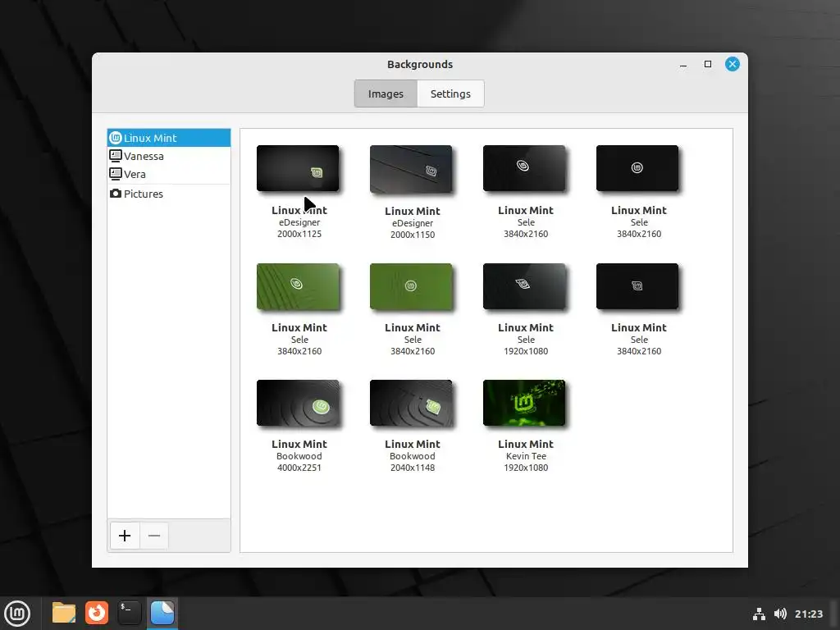The height and width of the screenshot is (630, 840).
Task: Pick the green striped Sele 3840x2160 wallpaper
Action: point(298,286)
